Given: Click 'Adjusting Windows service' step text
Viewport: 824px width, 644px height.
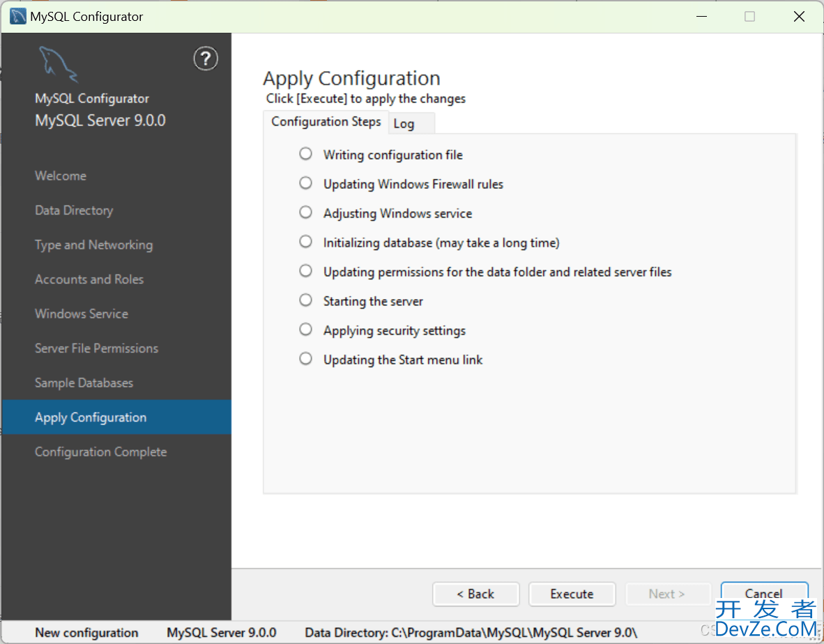Looking at the screenshot, I should [398, 214].
